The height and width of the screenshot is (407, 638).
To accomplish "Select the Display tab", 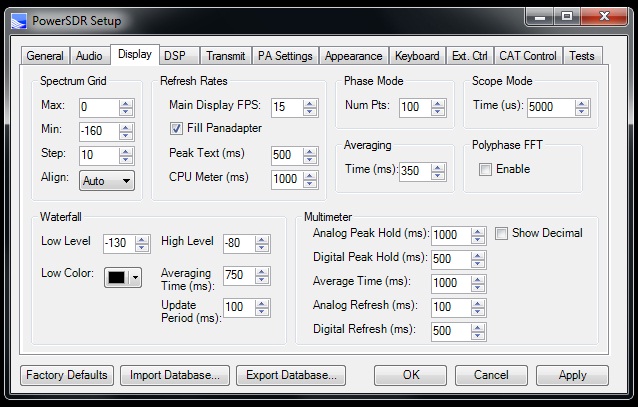I will coord(135,54).
